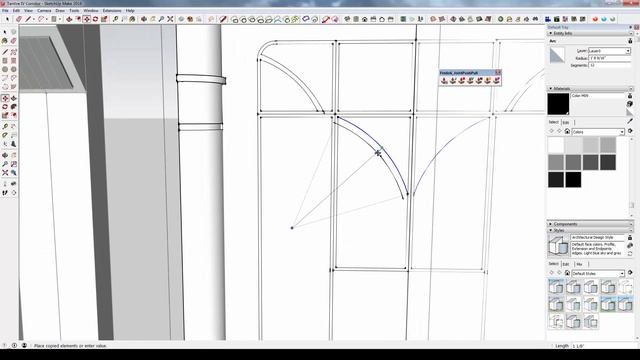Pin the Default Tray using pushpin icon
Image resolution: width=640 pixels, height=360 pixels.
(x=631, y=27)
